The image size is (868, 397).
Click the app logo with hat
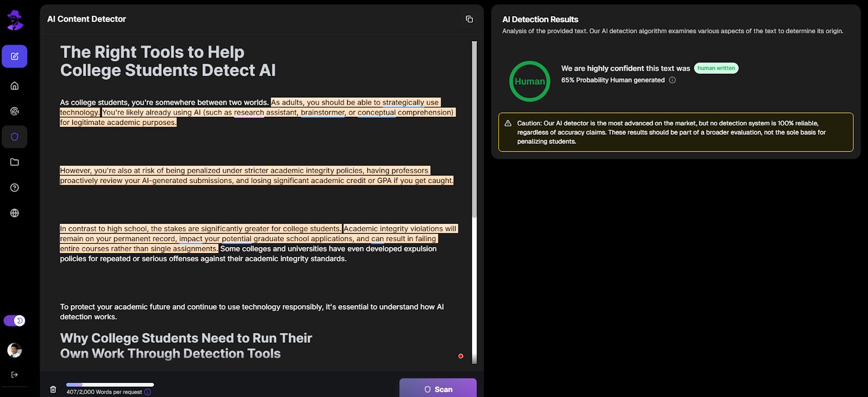coord(15,21)
